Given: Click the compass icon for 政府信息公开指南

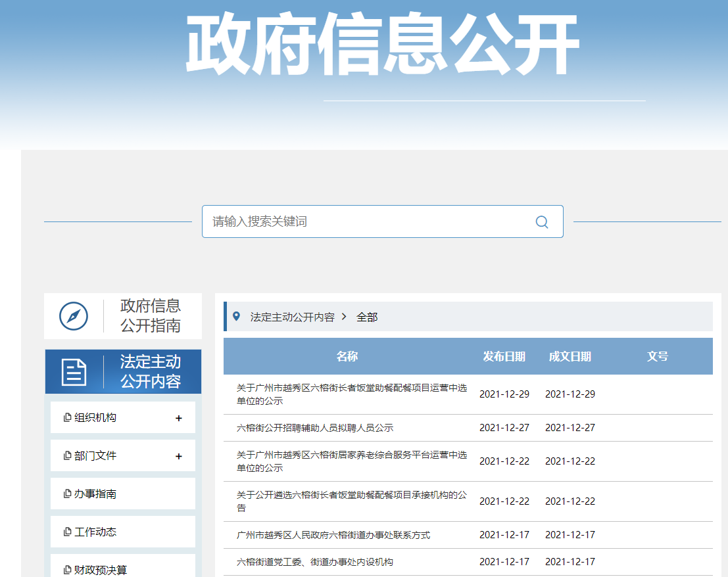Looking at the screenshot, I should tap(74, 316).
